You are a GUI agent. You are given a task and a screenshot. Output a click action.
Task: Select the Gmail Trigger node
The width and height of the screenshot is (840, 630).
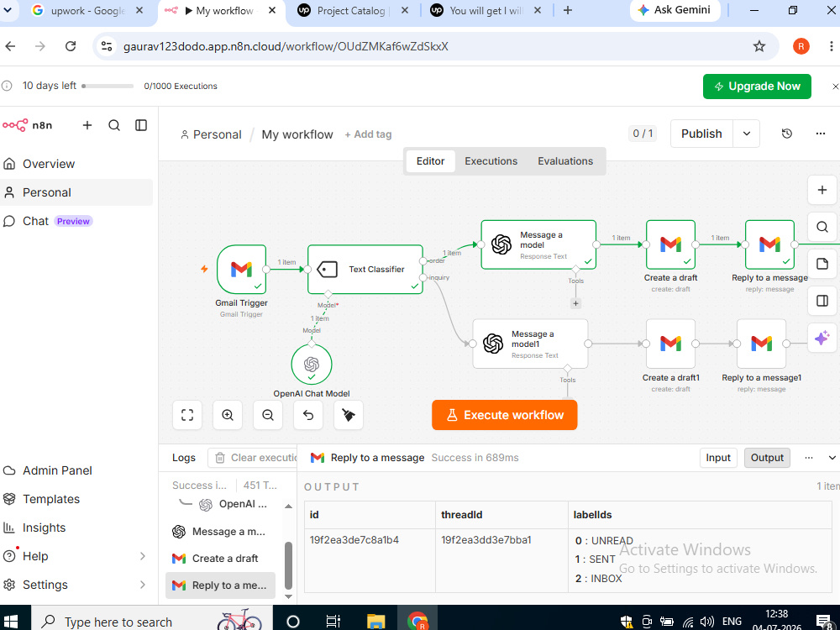tap(241, 270)
